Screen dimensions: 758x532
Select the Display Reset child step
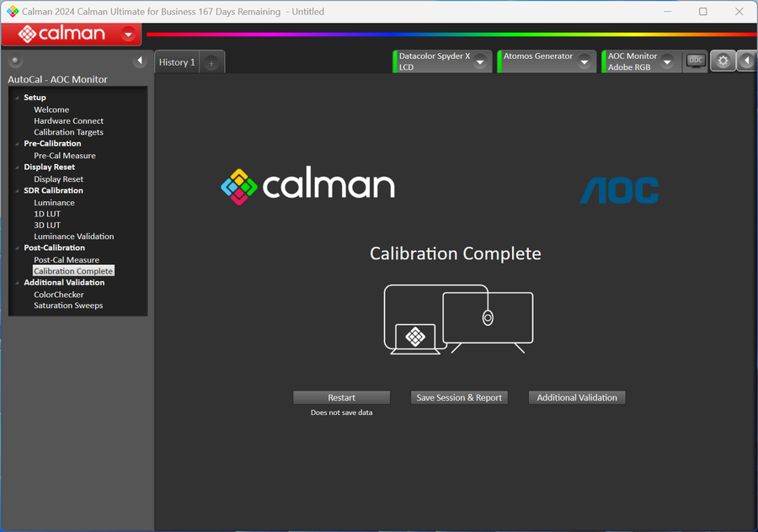tap(58, 179)
